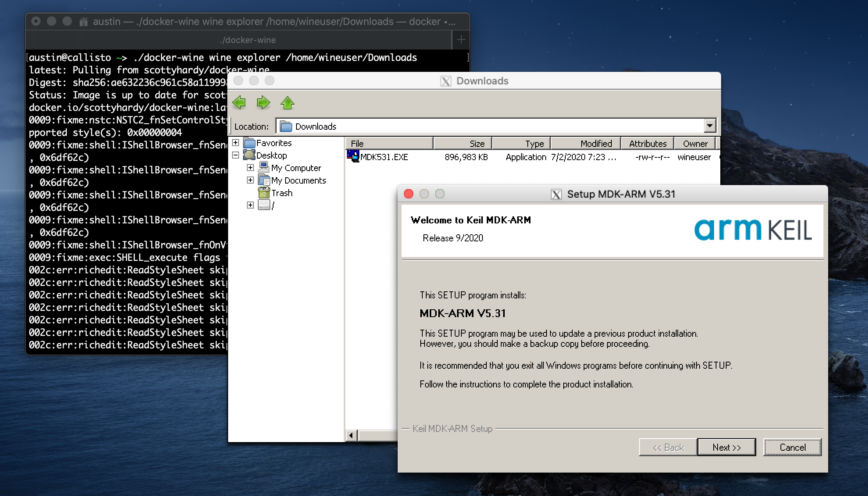868x496 pixels.
Task: Add a new terminal tab with plus
Action: 461,39
